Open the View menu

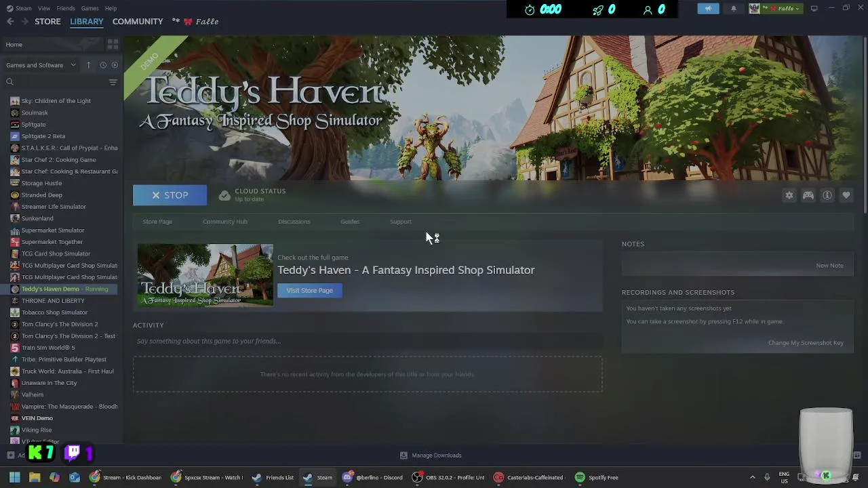44,8
